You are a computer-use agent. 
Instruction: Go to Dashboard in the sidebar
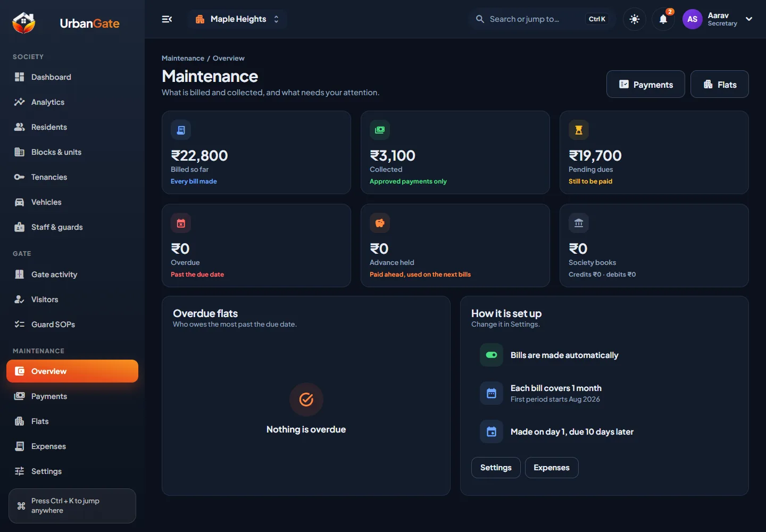[x=72, y=77]
